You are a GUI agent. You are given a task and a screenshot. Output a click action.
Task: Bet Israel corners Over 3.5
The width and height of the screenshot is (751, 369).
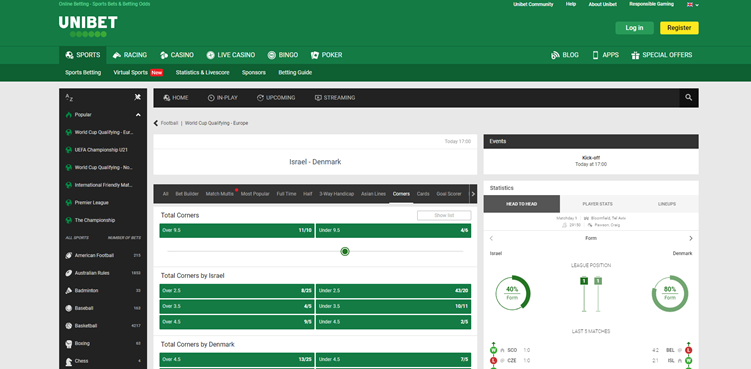coord(237,306)
